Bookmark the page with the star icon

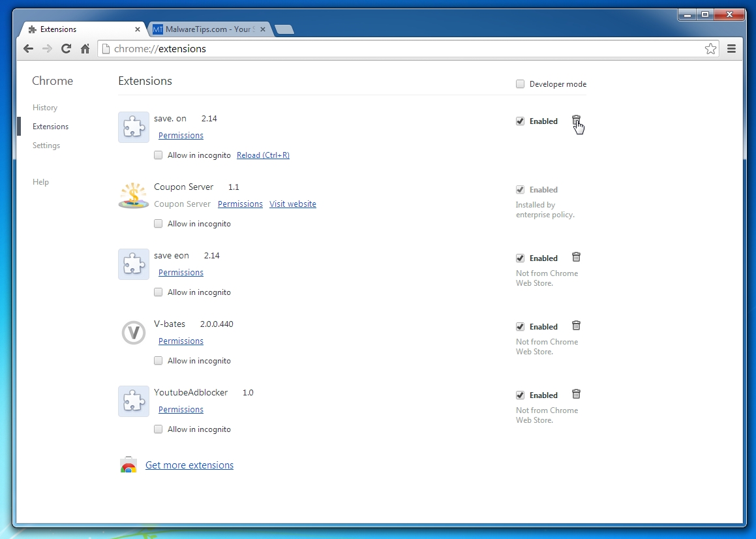(x=710, y=48)
